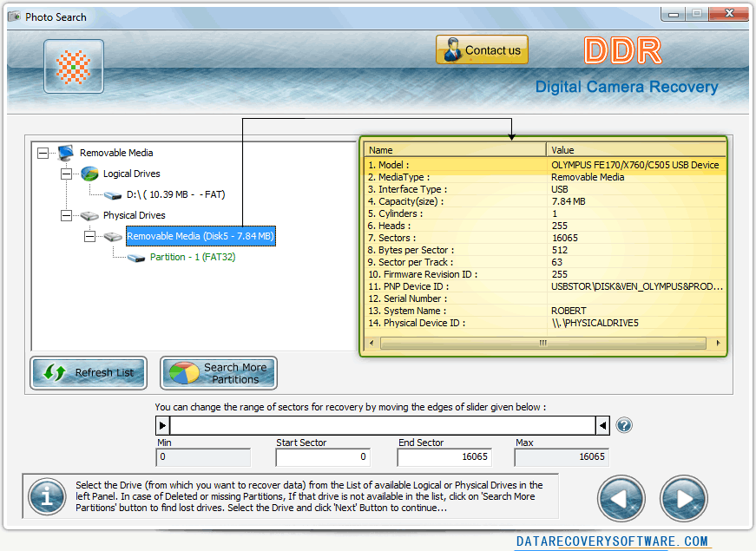Click the OLYMPUS FE170/X760/C505 USB Device value
The width and height of the screenshot is (756, 551).
635,166
